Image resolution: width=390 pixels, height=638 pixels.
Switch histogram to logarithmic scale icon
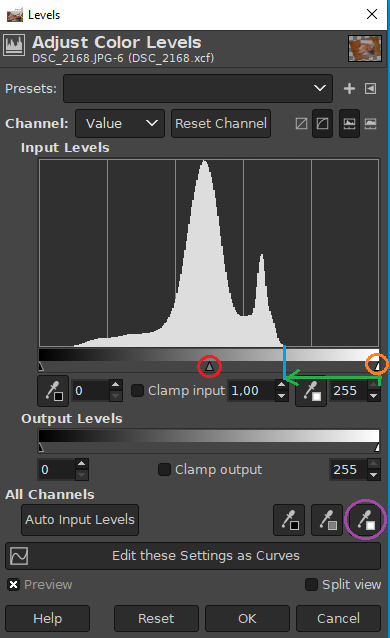coord(322,123)
